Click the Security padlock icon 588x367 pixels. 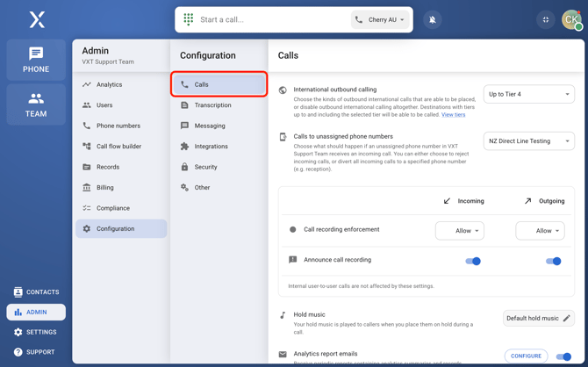click(184, 167)
